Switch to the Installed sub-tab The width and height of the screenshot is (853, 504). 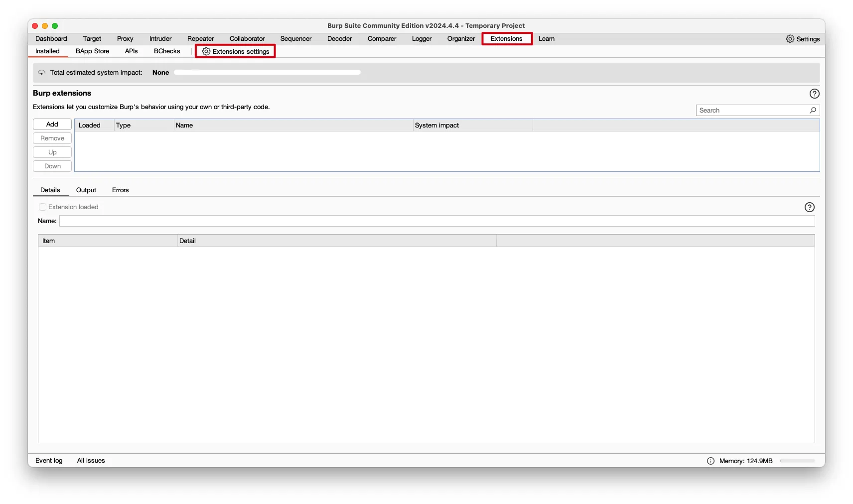coord(47,51)
